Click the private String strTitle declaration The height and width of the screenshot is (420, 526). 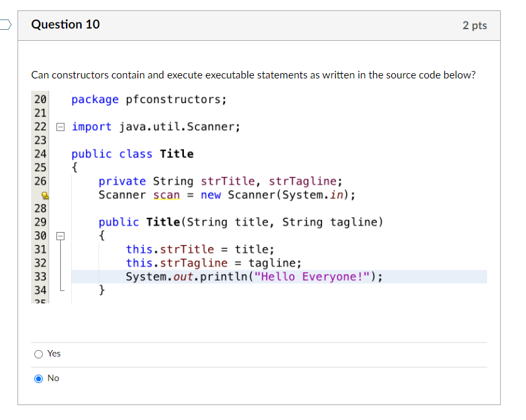point(220,181)
